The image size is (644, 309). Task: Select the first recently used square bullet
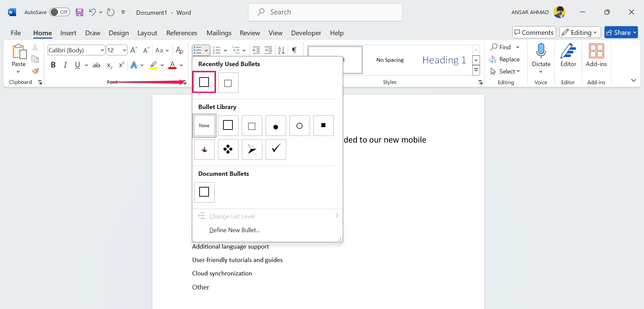(204, 82)
